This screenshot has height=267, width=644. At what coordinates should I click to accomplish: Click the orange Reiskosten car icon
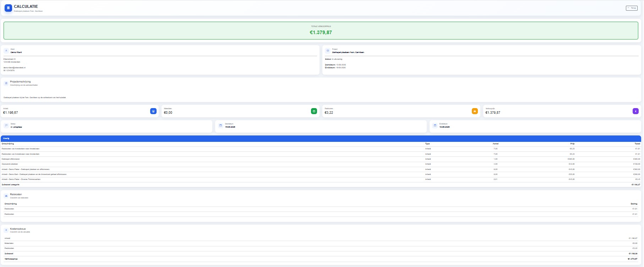coord(475,111)
